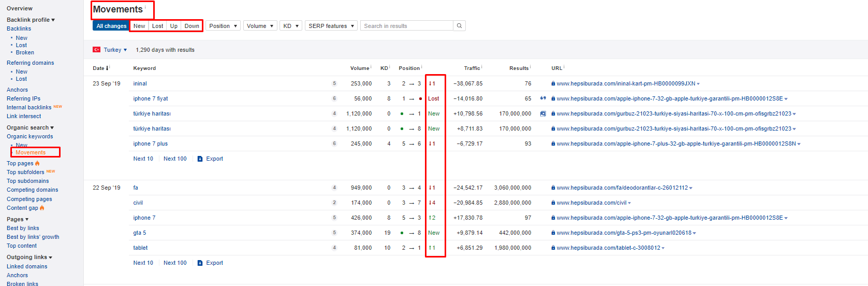
Task: Expand caret after ininal-kart URL
Action: pos(698,84)
